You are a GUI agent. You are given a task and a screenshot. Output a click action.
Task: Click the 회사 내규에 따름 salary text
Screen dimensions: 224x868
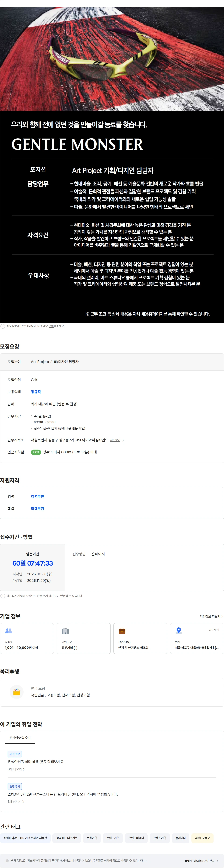(x=54, y=404)
